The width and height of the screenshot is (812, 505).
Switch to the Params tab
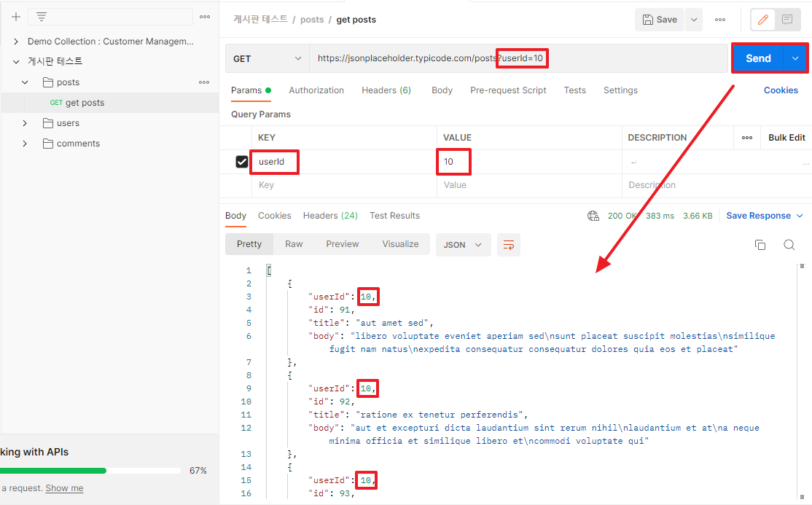click(x=251, y=90)
